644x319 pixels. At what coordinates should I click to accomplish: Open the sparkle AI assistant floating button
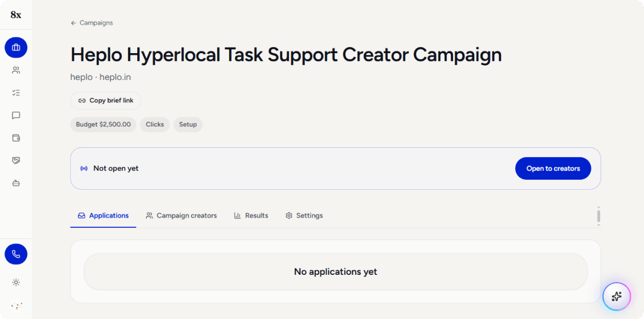(x=617, y=297)
